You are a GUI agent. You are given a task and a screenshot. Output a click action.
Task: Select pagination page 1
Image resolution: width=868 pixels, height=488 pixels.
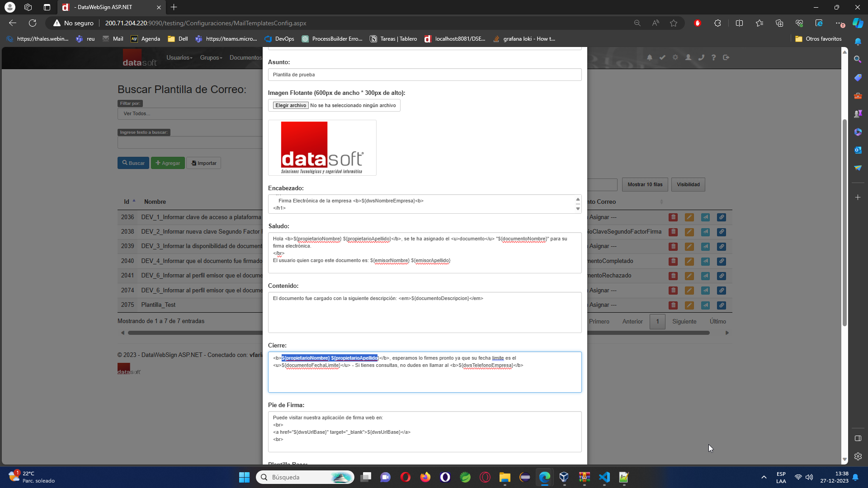click(x=657, y=322)
